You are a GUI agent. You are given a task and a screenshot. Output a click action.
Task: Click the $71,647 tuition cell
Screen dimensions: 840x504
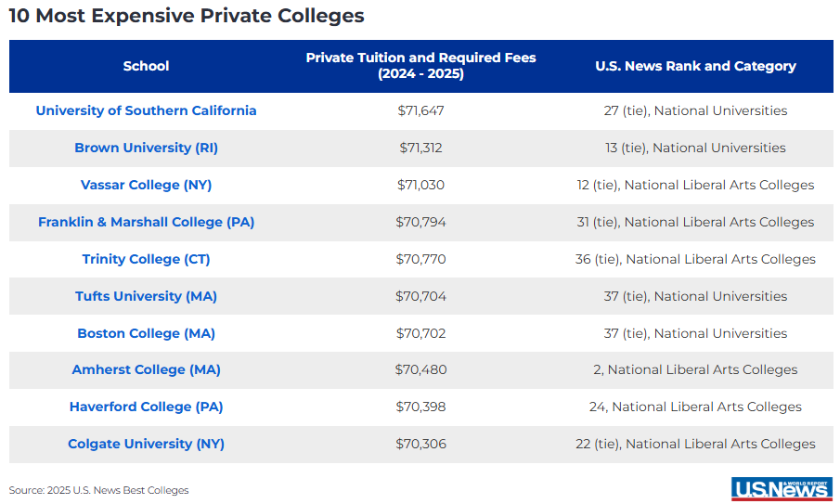(x=420, y=110)
